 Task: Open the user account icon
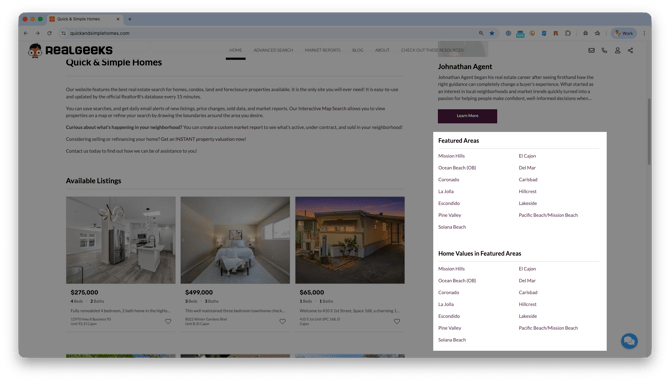617,50
